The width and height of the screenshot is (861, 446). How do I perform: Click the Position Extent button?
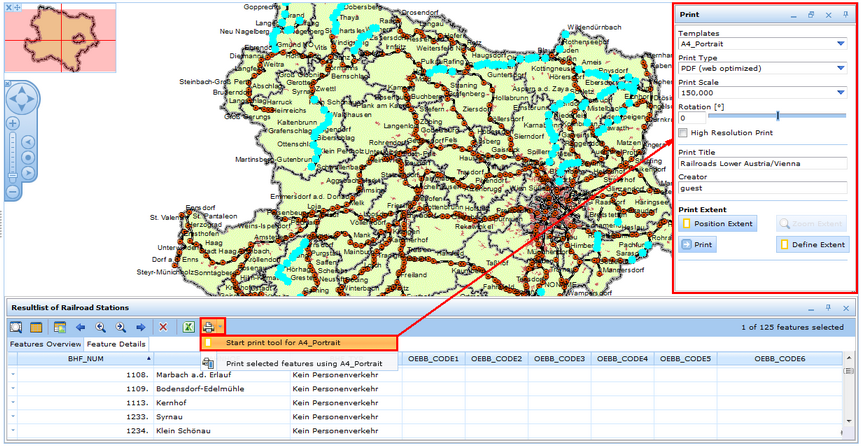click(x=717, y=223)
